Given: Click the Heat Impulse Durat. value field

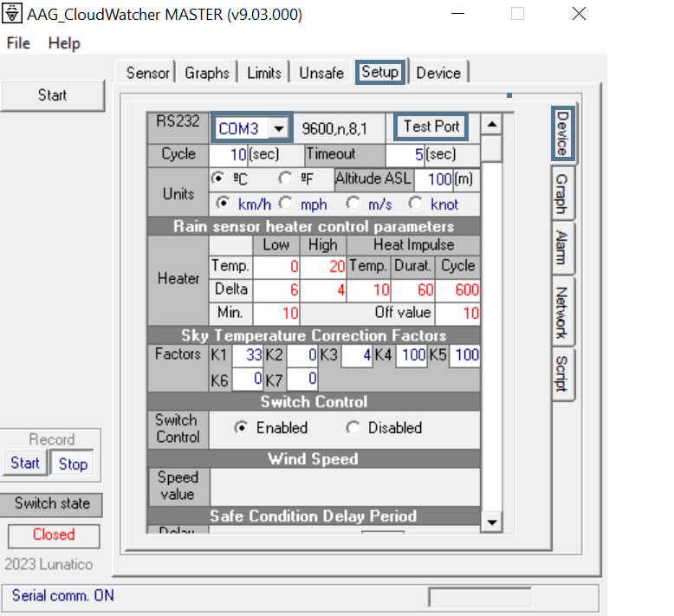Looking at the screenshot, I should pos(413,289).
